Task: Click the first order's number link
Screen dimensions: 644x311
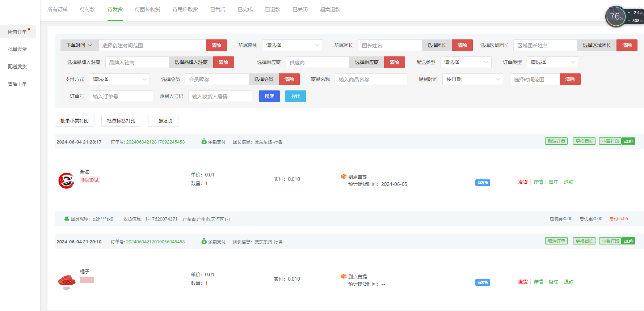Action: [x=155, y=142]
